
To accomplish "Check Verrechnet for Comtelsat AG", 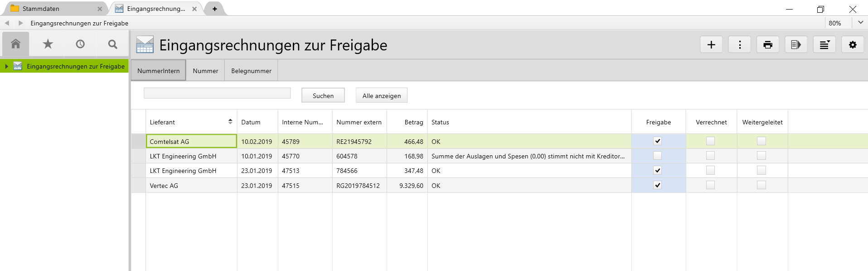I will [710, 141].
